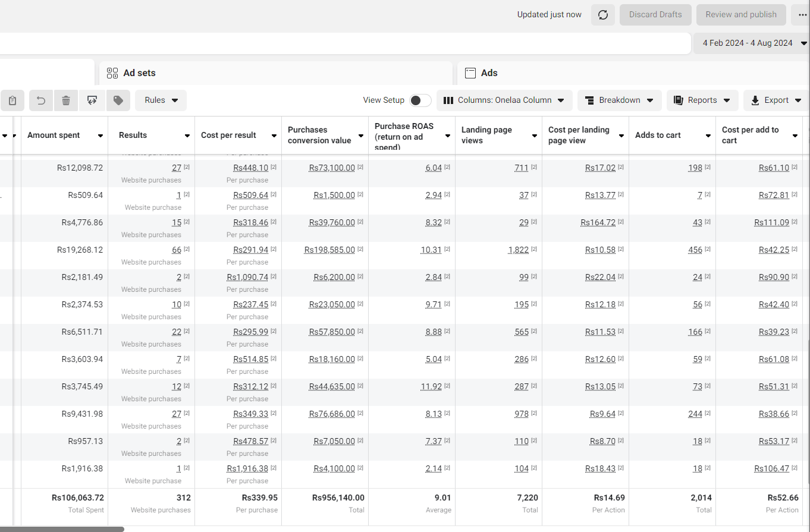810x532 pixels.
Task: Click the A/B test swap icon
Action: pyautogui.click(x=92, y=100)
